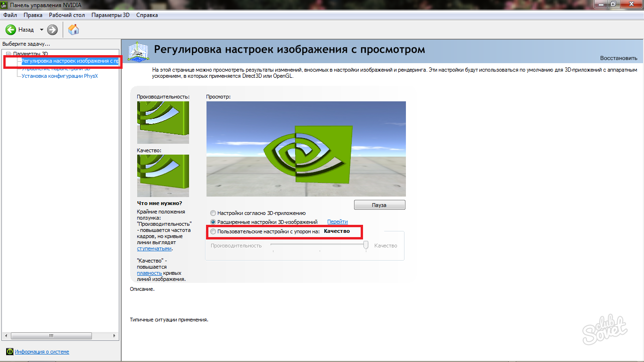This screenshot has width=644, height=362.
Task: Click the green Back arrow icon
Action: (x=11, y=30)
